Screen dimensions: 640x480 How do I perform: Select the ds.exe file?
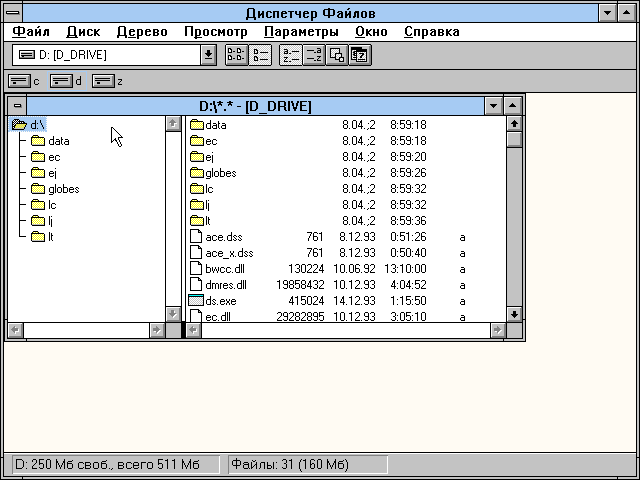(x=220, y=301)
